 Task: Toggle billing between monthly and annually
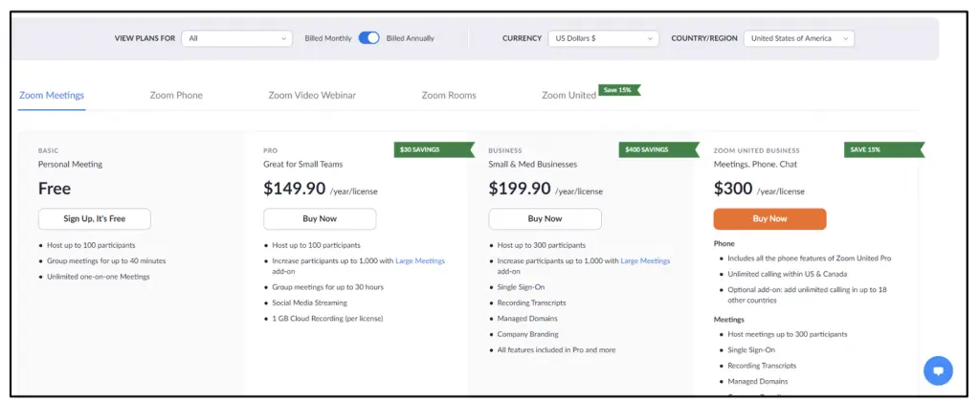(368, 38)
